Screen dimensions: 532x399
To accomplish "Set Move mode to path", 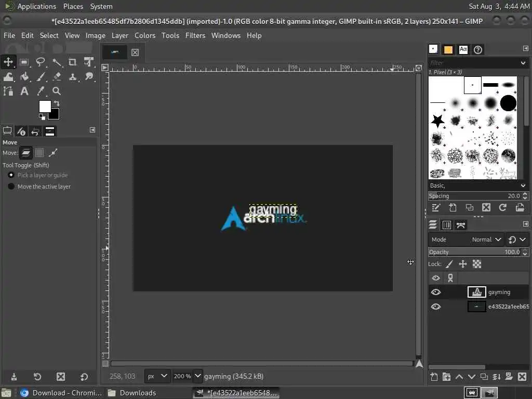I will coord(53,153).
